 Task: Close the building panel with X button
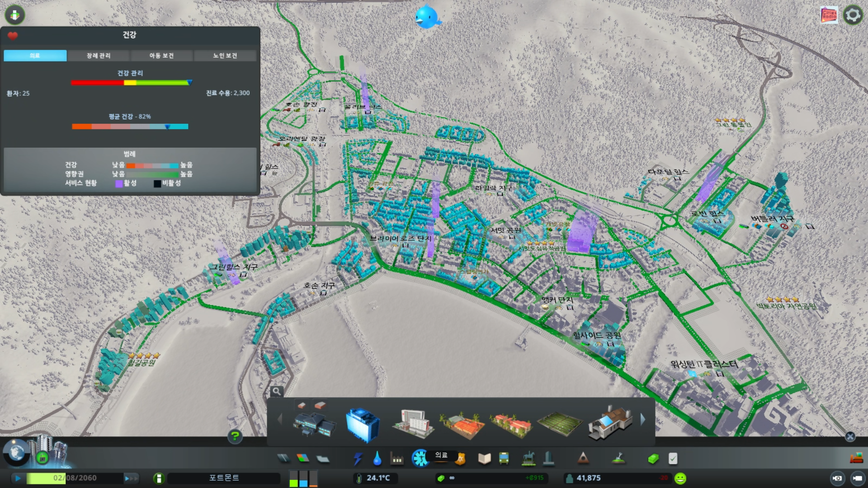[850, 436]
